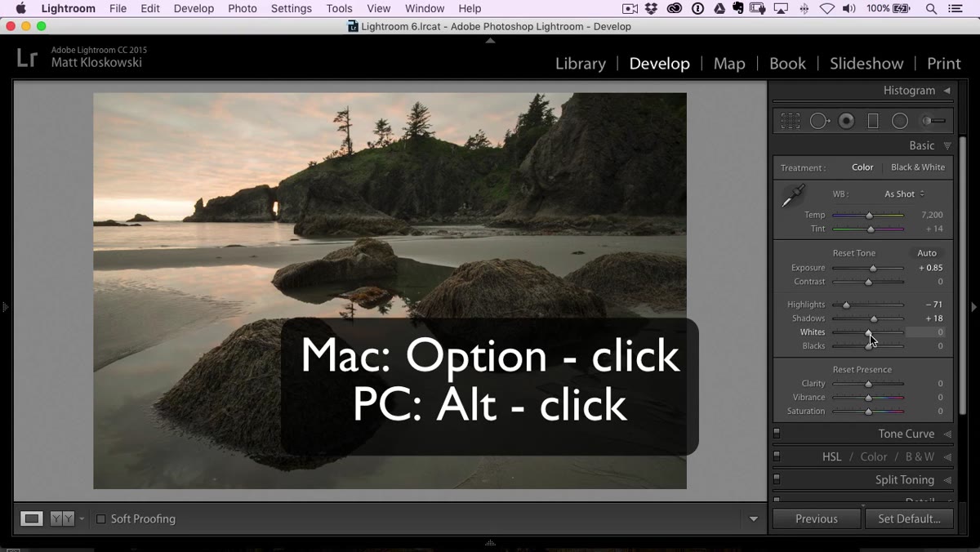Image resolution: width=980 pixels, height=552 pixels.
Task: Open the Settings menu
Action: coord(292,8)
